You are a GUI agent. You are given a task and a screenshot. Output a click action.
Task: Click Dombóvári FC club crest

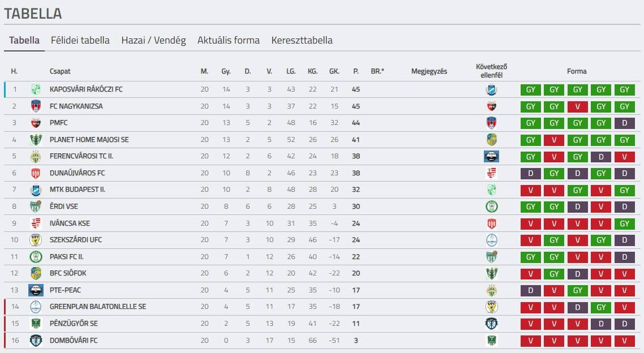click(x=36, y=341)
